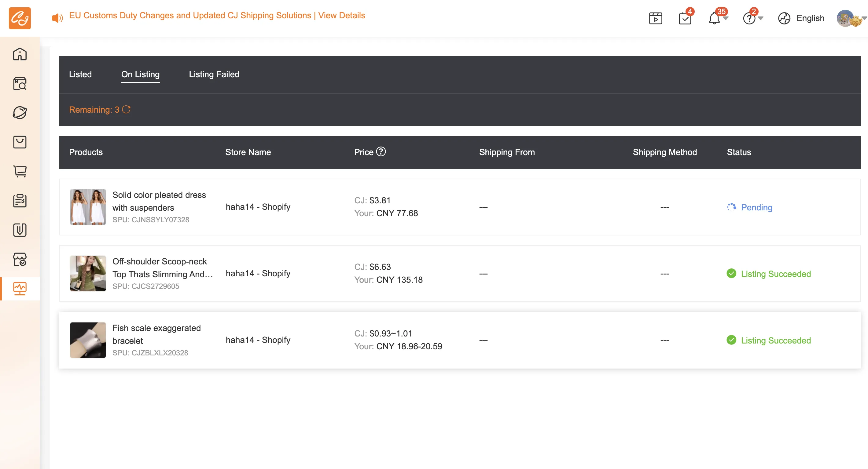Click CJ price $3.81

click(380, 200)
